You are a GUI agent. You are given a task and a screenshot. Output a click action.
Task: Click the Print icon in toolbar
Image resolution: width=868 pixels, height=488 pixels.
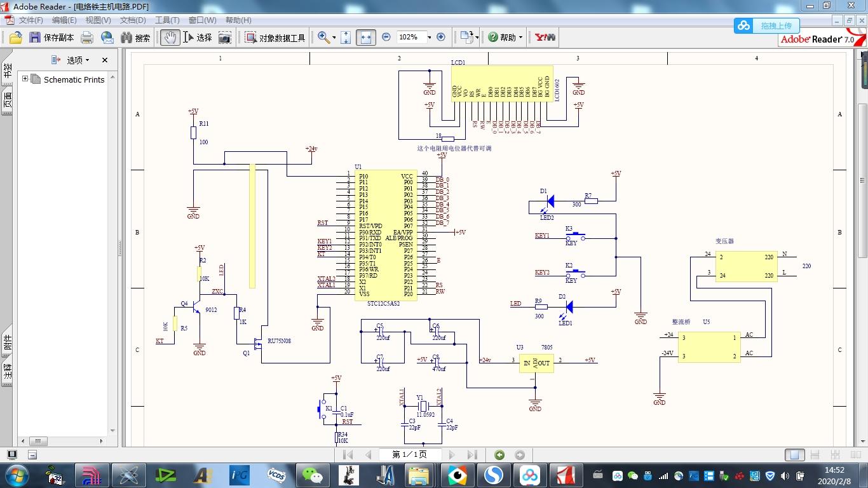pos(87,37)
